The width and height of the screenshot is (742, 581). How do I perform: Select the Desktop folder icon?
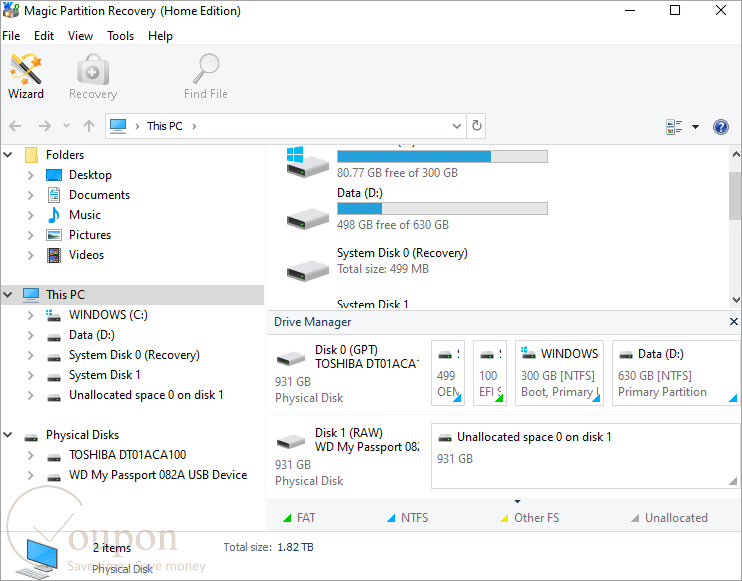pyautogui.click(x=54, y=175)
